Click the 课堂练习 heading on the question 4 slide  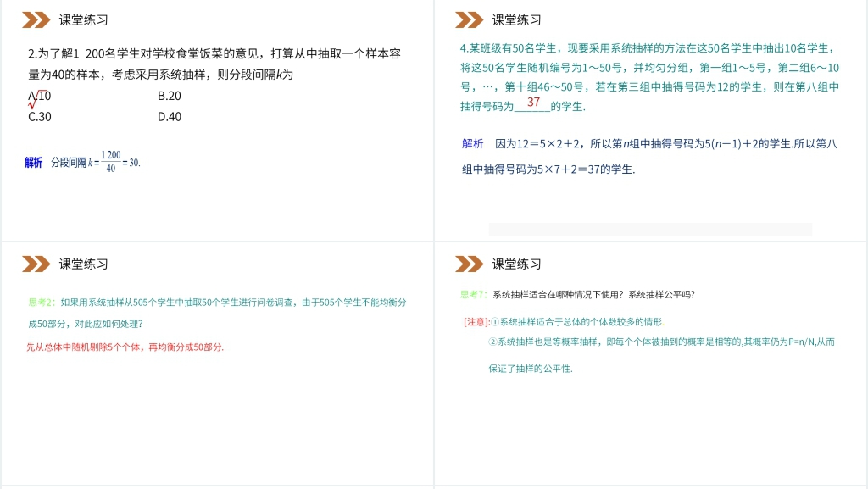[x=516, y=19]
